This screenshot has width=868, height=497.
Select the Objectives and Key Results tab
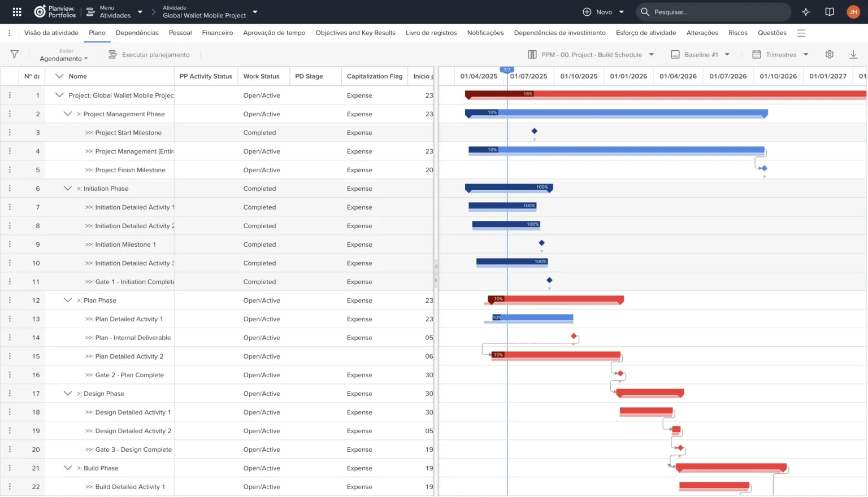click(x=355, y=33)
